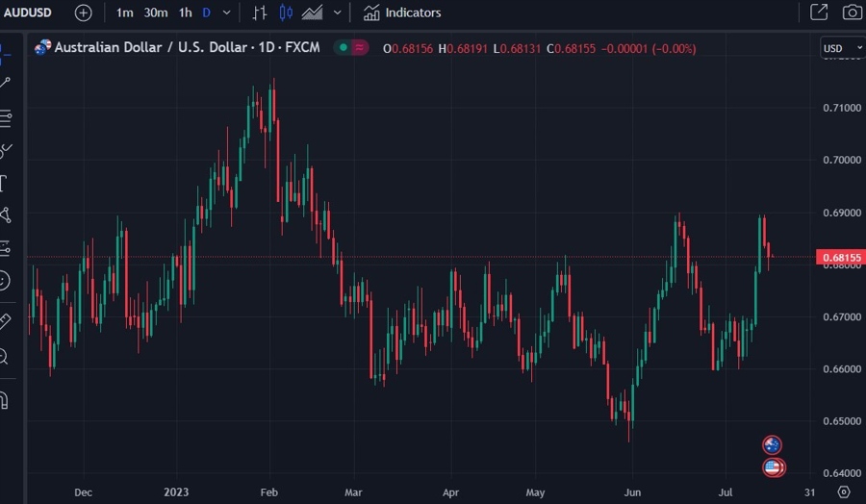
Task: Click the open value O0.68156
Action: (x=408, y=49)
